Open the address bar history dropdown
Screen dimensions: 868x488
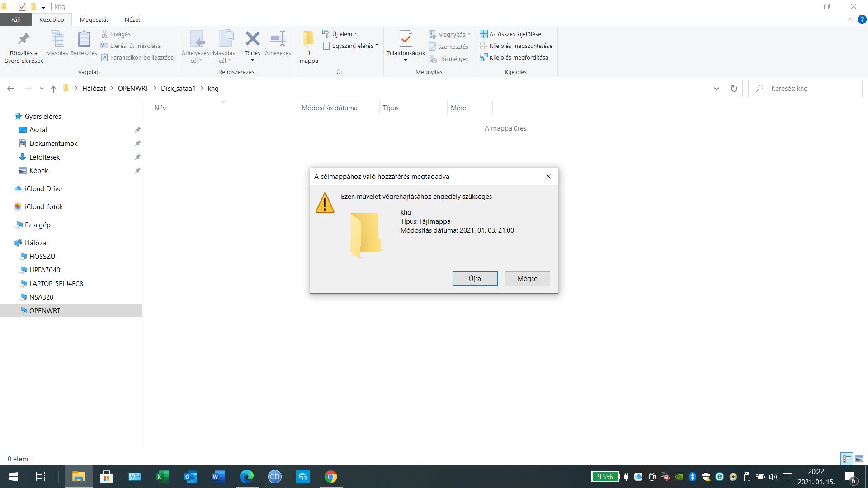pyautogui.click(x=716, y=89)
